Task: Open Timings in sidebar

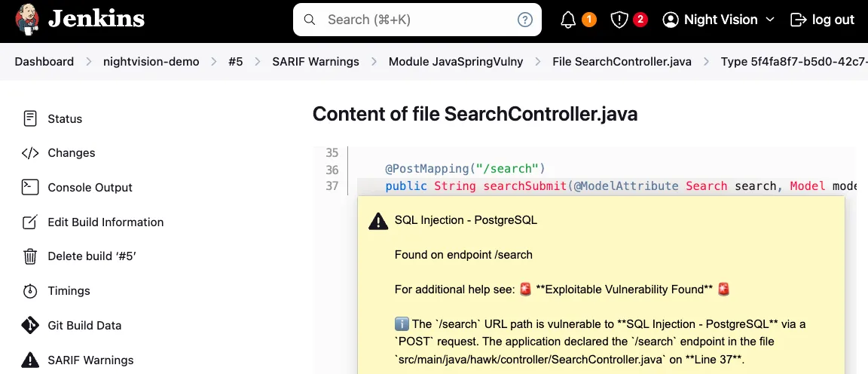Action: 69,291
